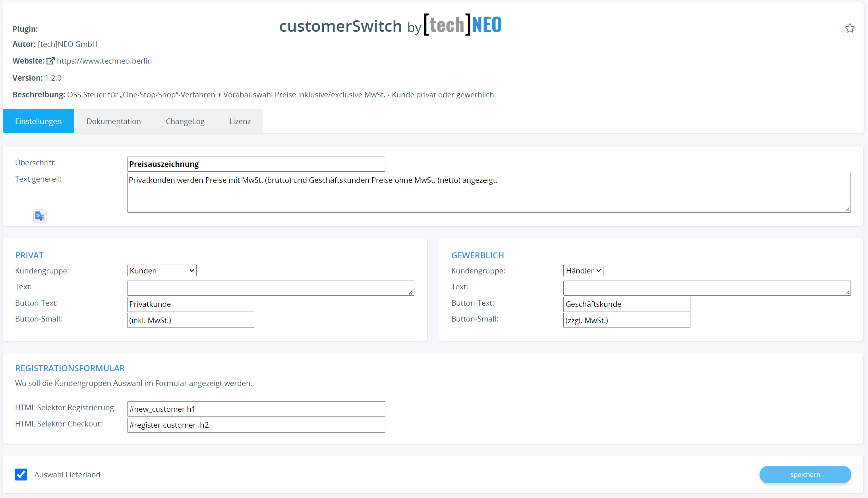This screenshot has width=868, height=498.
Task: Edit the Geschäftskunde Button-Text field
Action: click(627, 304)
